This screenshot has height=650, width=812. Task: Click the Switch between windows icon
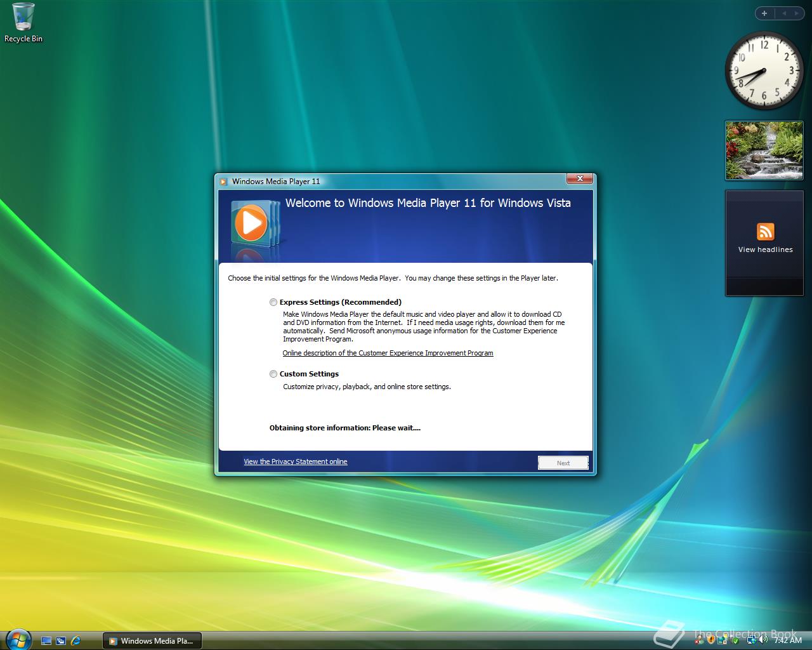[x=61, y=641]
